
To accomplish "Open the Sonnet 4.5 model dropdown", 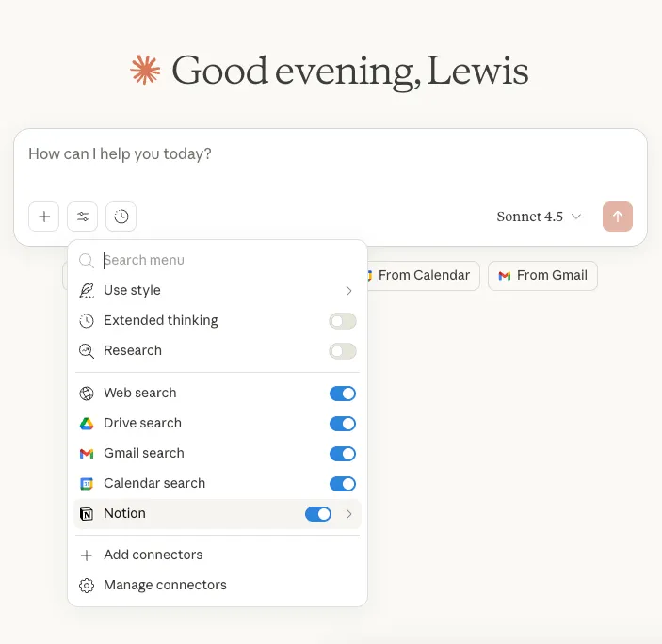I will [x=539, y=217].
